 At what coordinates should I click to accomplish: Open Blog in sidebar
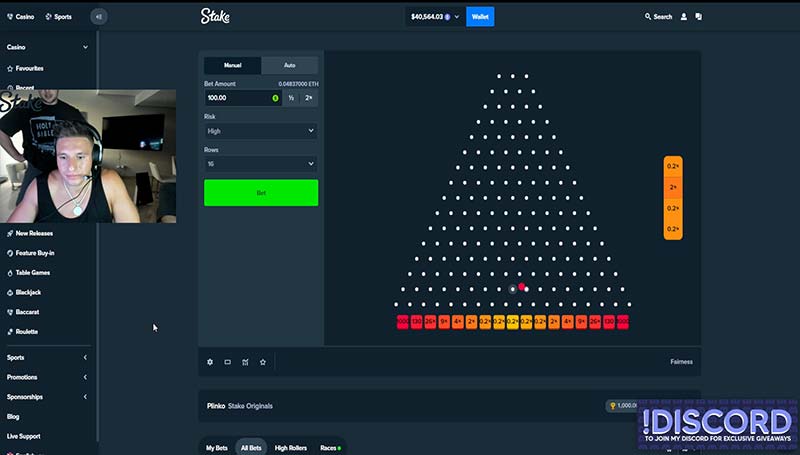[x=13, y=416]
